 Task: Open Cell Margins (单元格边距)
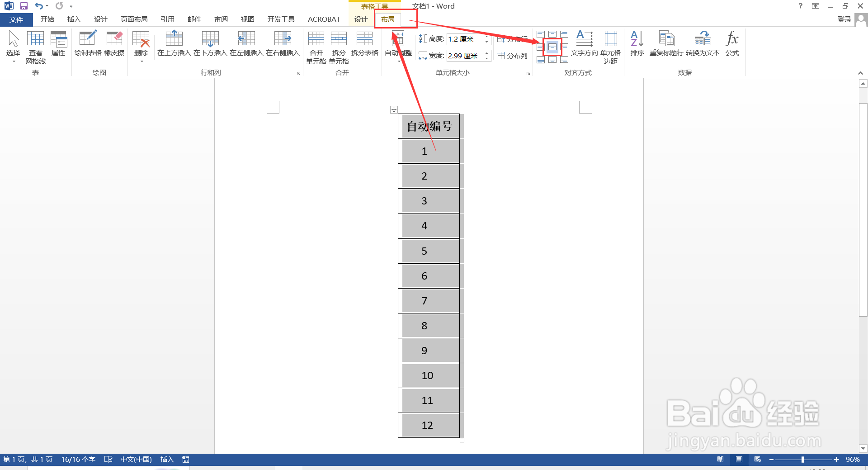tap(611, 47)
